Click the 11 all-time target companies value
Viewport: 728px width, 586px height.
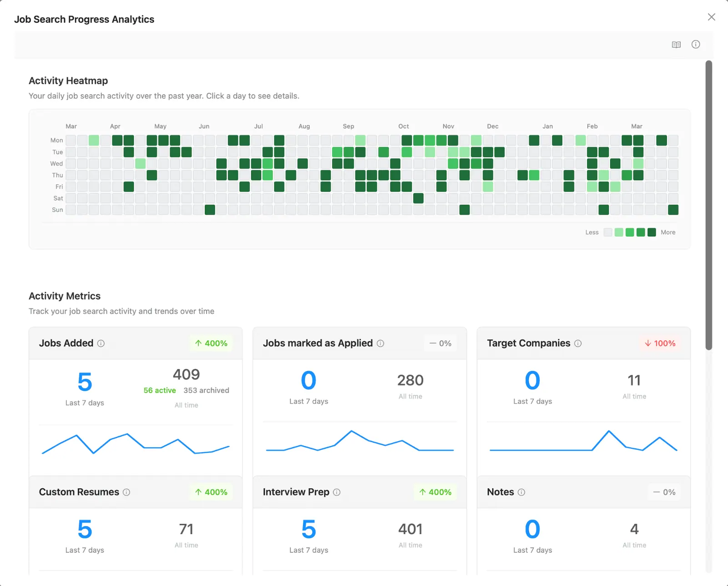(x=634, y=380)
